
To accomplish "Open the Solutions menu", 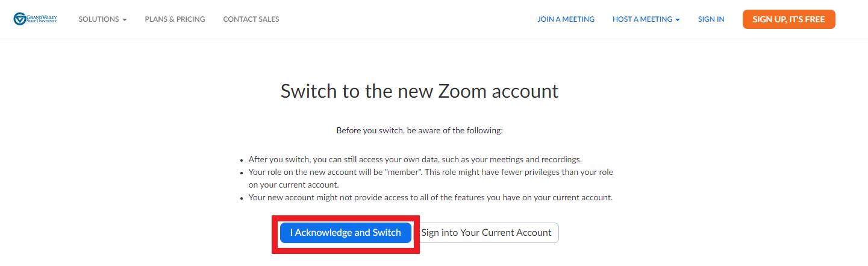I will [99, 19].
